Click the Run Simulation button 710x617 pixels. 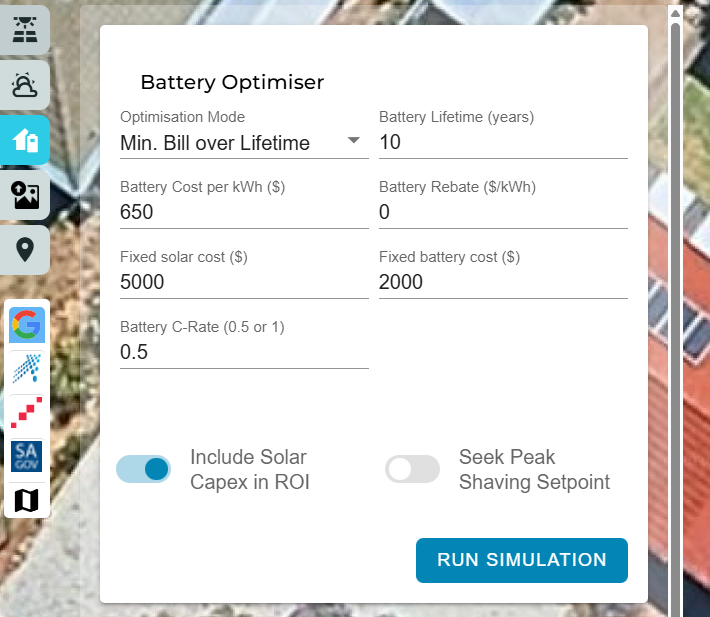pyautogui.click(x=521, y=560)
